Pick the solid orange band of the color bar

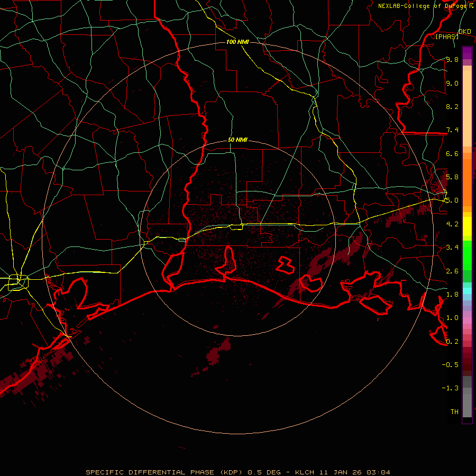pos(467,183)
